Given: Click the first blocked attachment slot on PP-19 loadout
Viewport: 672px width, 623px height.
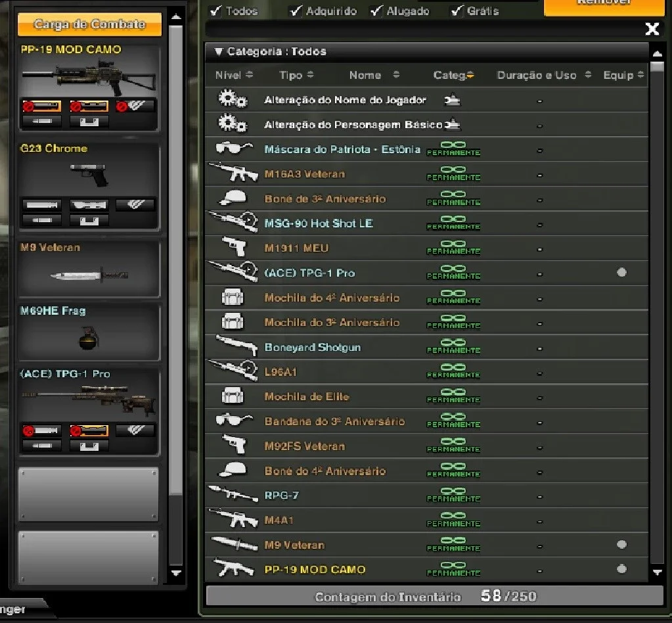Looking at the screenshot, I should coord(42,106).
